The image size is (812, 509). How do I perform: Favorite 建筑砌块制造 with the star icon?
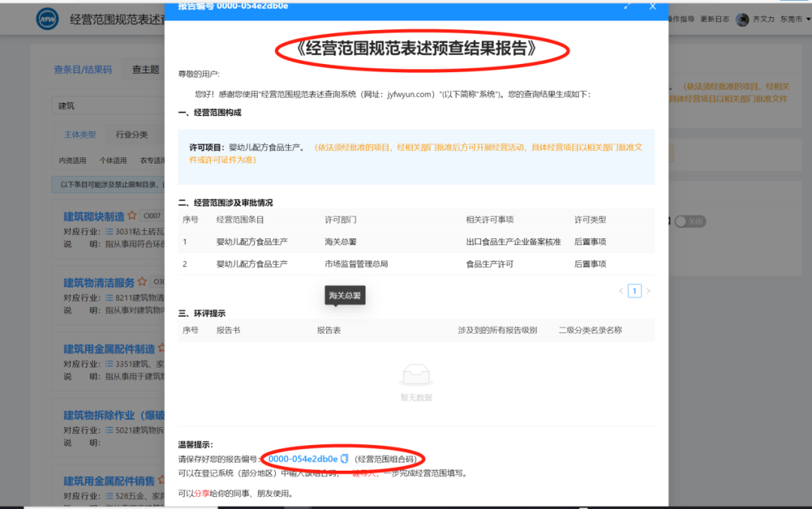[x=132, y=216]
